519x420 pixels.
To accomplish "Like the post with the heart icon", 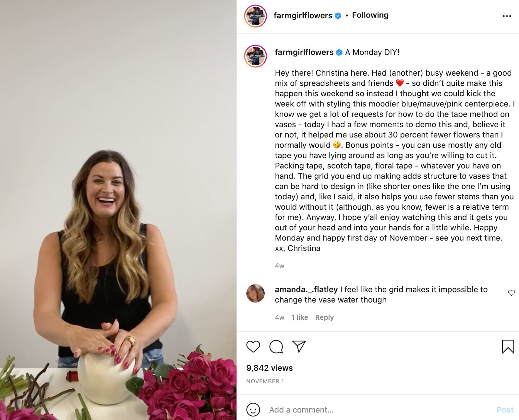I will coord(253,347).
